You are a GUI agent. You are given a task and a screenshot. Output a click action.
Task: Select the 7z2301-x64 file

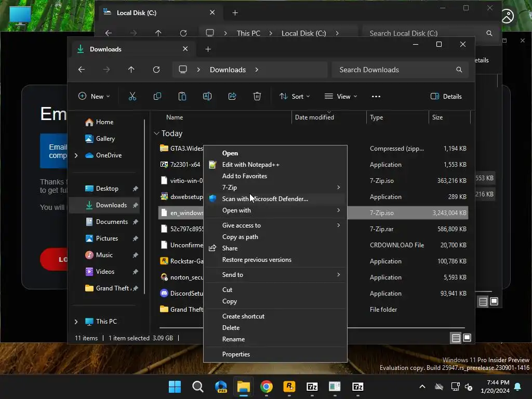185,165
